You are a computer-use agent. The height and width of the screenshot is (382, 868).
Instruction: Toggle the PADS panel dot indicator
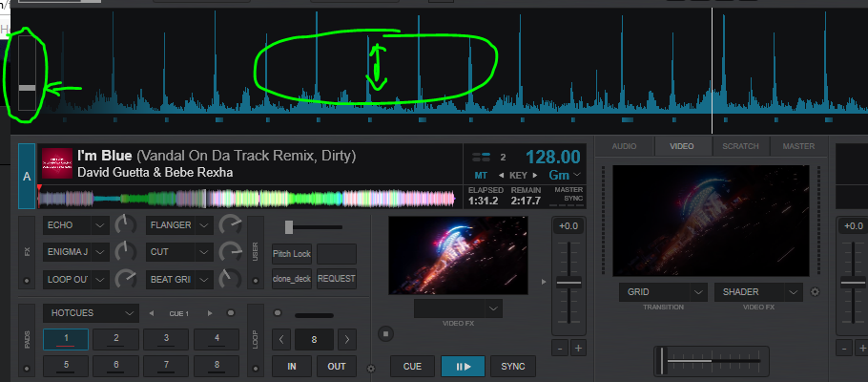(27, 368)
